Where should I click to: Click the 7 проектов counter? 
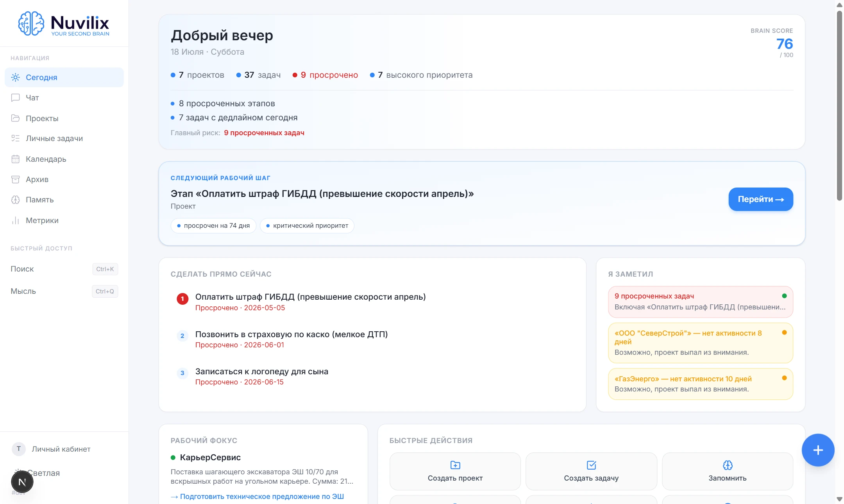click(197, 75)
